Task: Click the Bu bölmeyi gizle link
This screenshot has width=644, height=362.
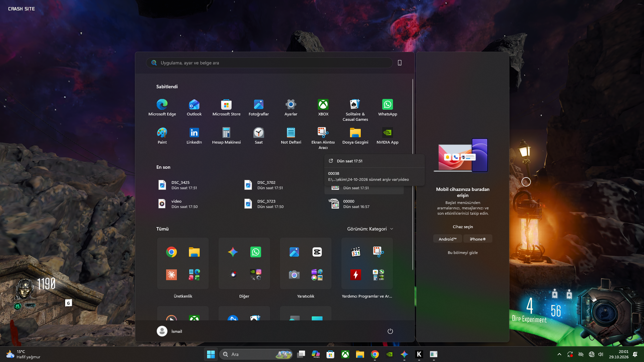Action: pyautogui.click(x=462, y=253)
